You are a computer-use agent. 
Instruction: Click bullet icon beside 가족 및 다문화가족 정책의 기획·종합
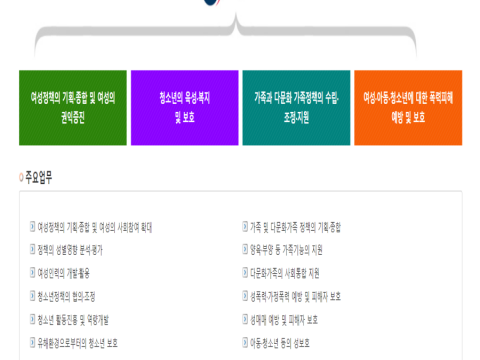pyautogui.click(x=245, y=227)
